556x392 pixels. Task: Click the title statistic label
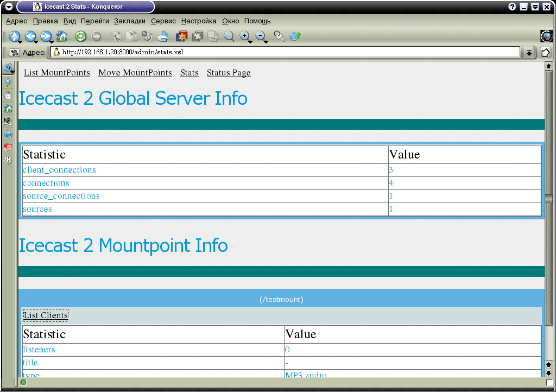click(x=30, y=363)
